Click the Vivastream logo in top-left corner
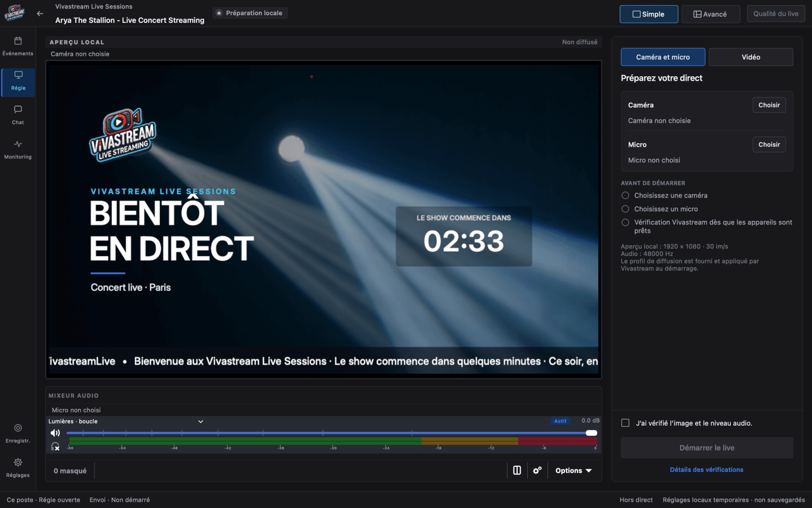This screenshot has width=812, height=508. pyautogui.click(x=14, y=13)
